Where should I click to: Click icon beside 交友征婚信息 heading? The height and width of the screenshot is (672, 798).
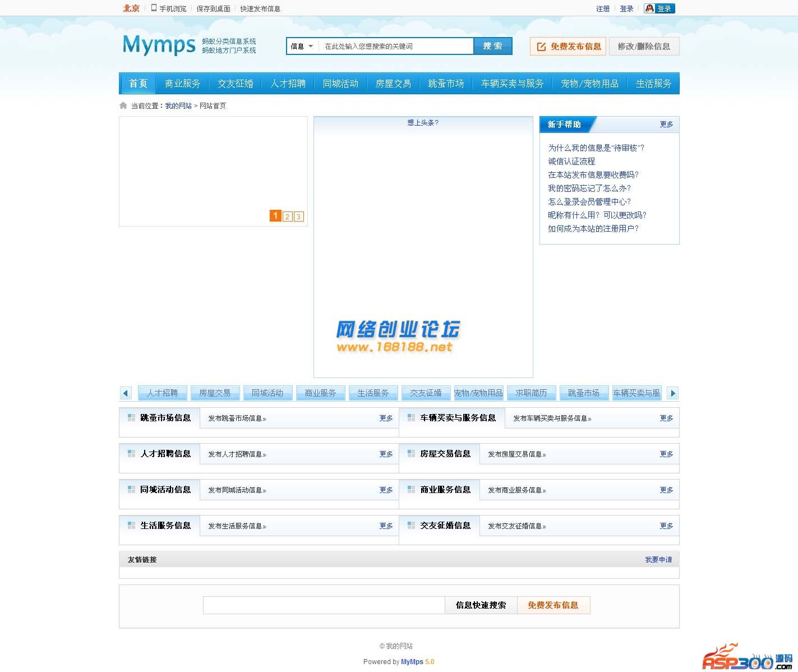point(411,525)
